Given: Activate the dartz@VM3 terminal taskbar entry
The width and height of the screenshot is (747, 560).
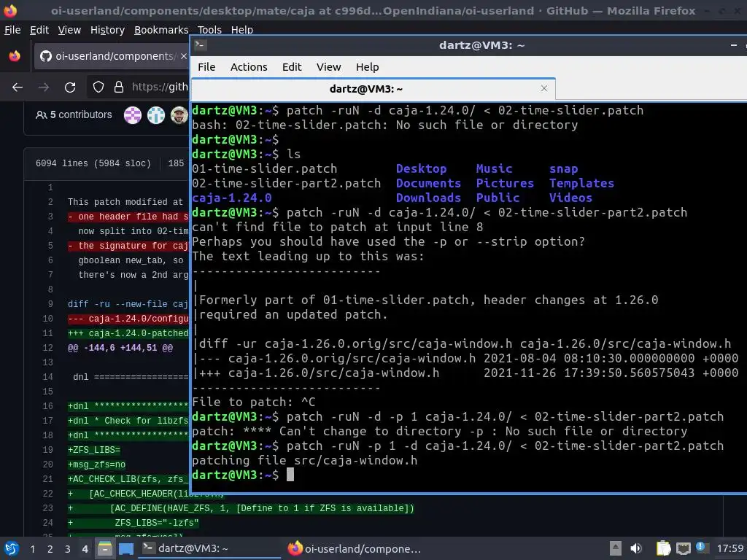Looking at the screenshot, I should click(209, 548).
